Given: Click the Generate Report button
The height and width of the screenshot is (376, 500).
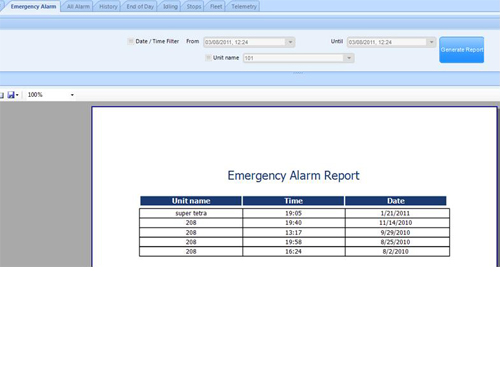Looking at the screenshot, I should (462, 50).
